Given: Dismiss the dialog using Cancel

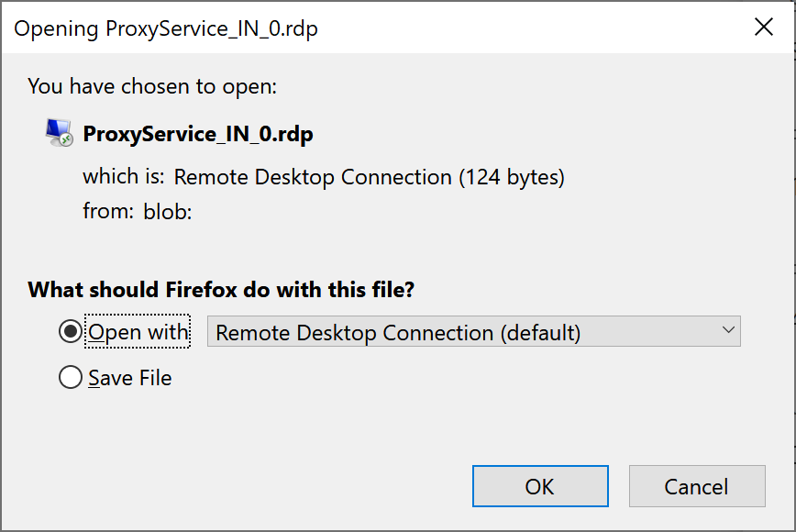Looking at the screenshot, I should [697, 486].
